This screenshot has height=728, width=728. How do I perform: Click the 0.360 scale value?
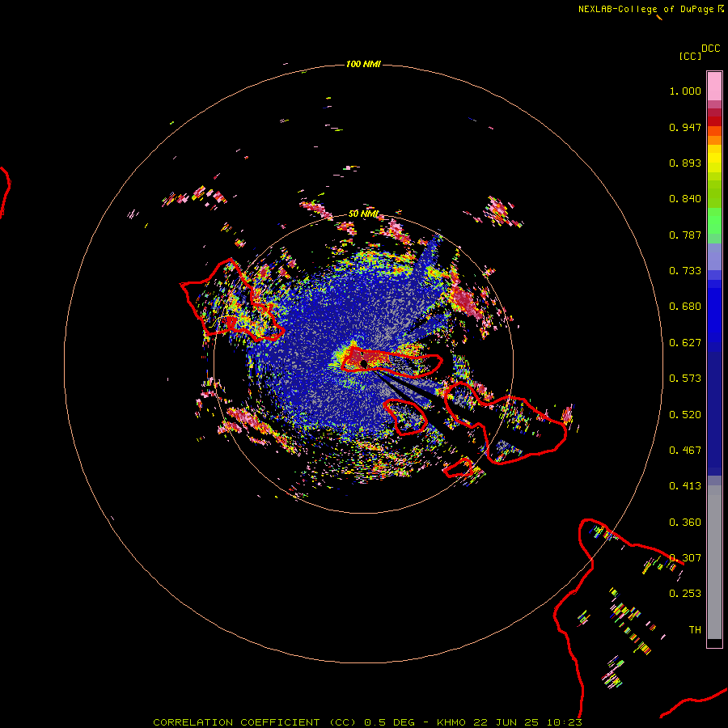(x=685, y=523)
